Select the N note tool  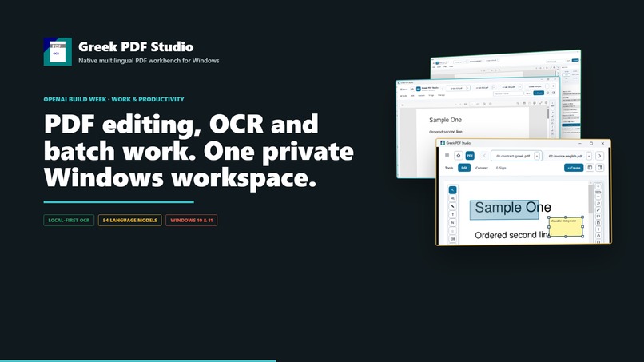click(452, 223)
